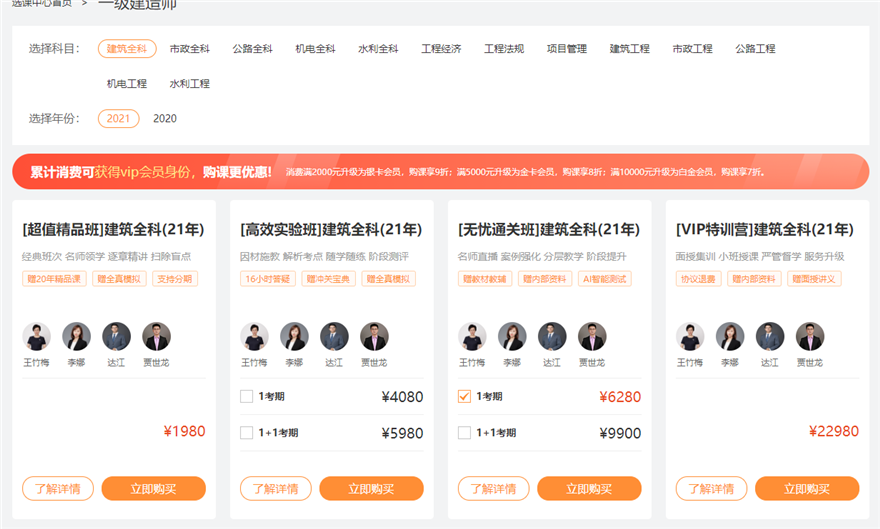880x529 pixels.
Task: Click 了解详情 for 高效实验班
Action: tap(275, 489)
